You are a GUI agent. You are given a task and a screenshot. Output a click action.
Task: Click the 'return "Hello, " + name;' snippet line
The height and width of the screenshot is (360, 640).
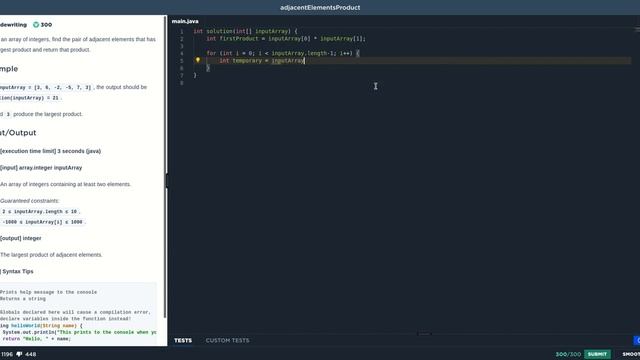pyautogui.click(x=37, y=339)
